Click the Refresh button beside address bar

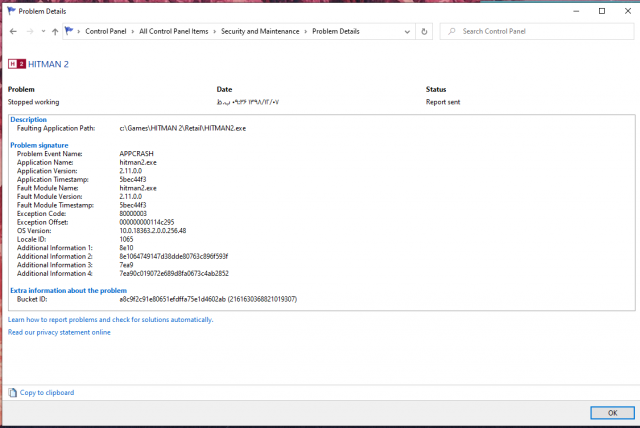(x=425, y=32)
